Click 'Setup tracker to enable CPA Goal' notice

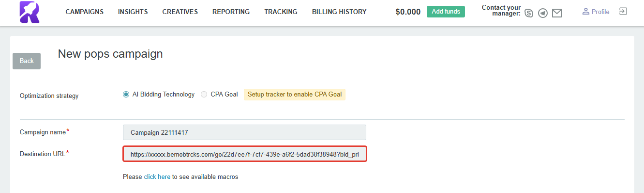[x=294, y=95]
